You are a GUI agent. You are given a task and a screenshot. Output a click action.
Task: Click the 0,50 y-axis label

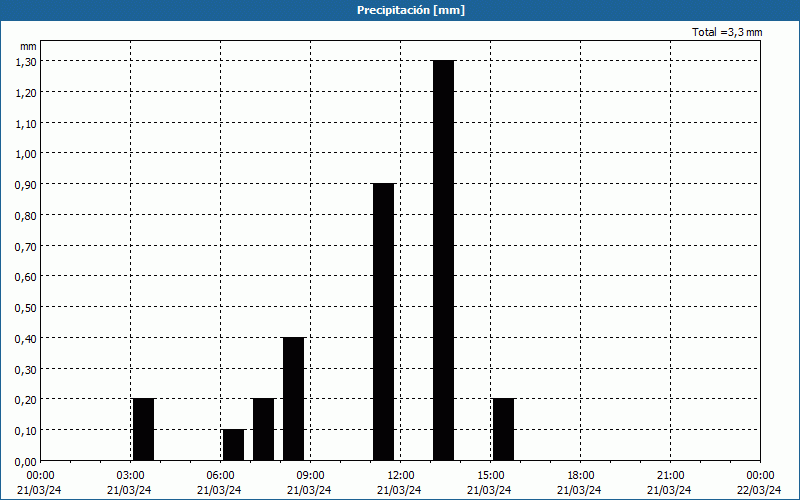click(x=26, y=308)
